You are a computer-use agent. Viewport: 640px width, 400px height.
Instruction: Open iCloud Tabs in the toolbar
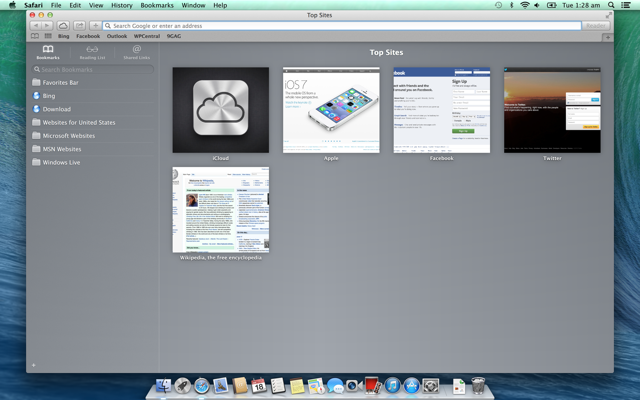tap(63, 25)
